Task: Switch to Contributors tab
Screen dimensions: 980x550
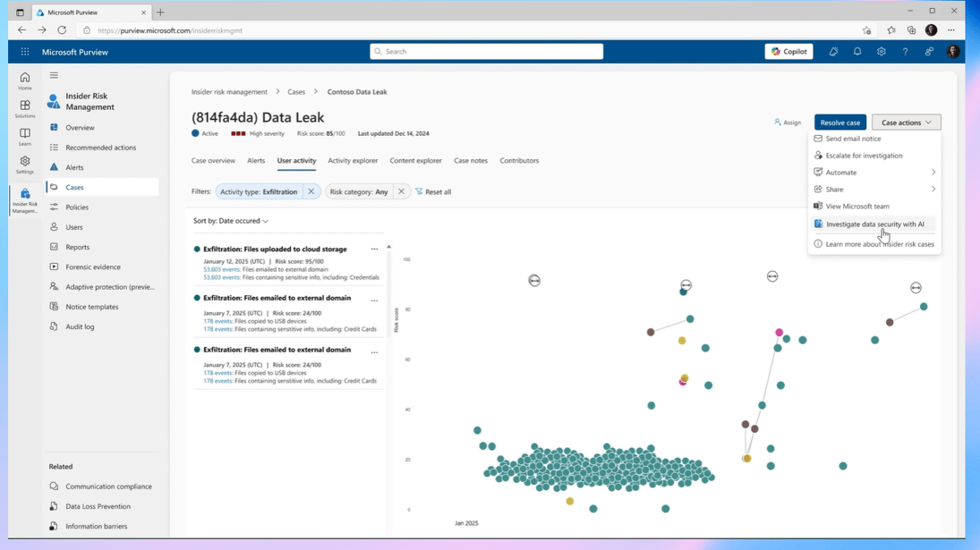Action: (519, 160)
